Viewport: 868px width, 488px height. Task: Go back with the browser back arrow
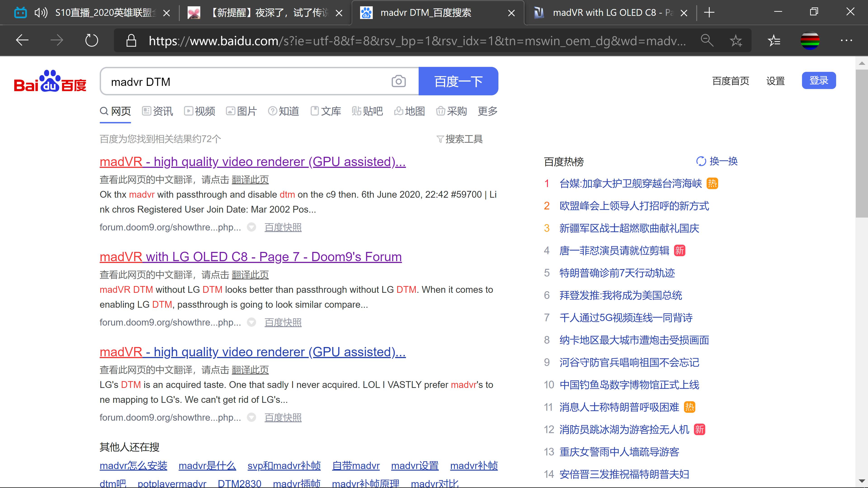click(22, 40)
